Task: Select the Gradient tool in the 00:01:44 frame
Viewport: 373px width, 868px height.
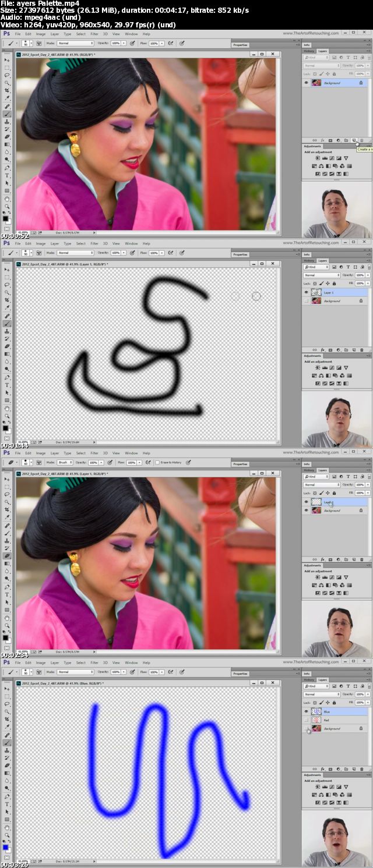Action: [x=8, y=354]
